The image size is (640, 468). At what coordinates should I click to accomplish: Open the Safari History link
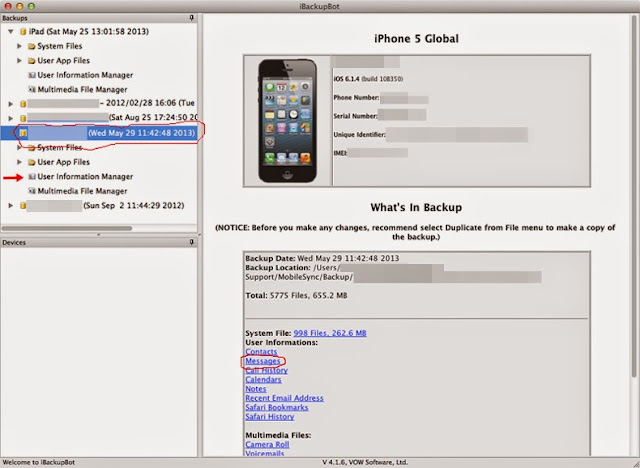click(270, 417)
